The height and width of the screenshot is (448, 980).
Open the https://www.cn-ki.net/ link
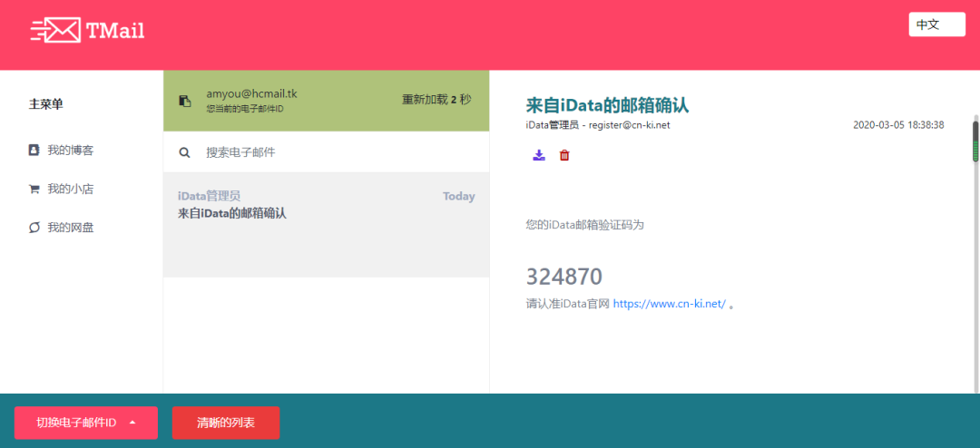tap(669, 305)
